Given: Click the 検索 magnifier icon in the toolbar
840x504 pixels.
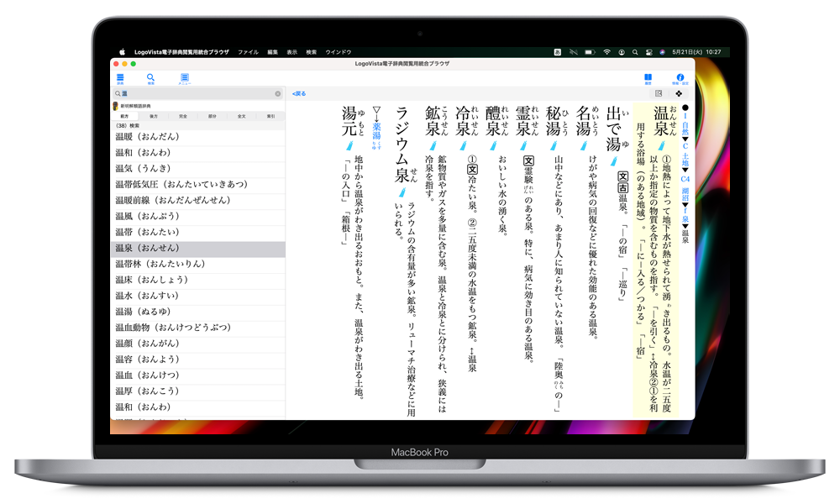Looking at the screenshot, I should pyautogui.click(x=150, y=78).
